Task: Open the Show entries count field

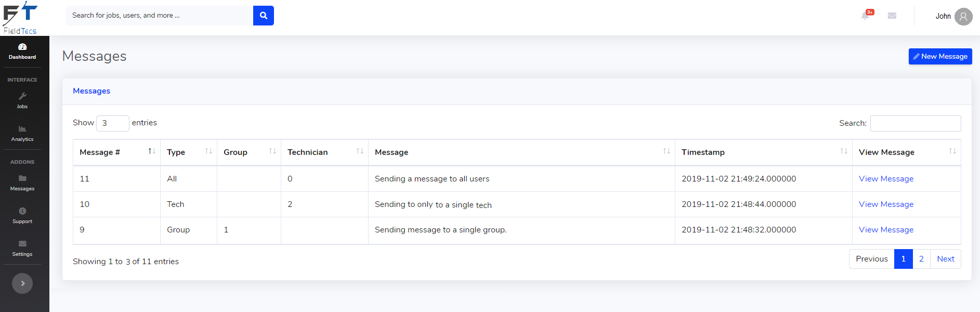Action: pyautogui.click(x=112, y=123)
